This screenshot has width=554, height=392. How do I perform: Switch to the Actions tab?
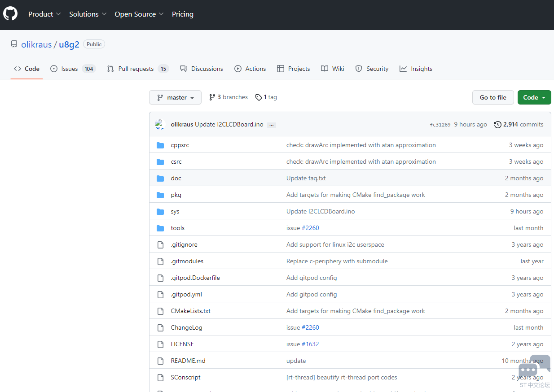coord(250,69)
